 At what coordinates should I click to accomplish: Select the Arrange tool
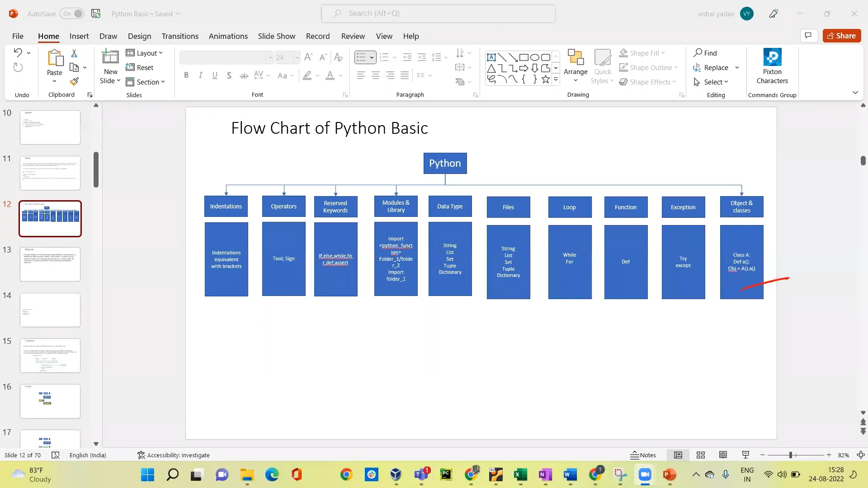(575, 66)
